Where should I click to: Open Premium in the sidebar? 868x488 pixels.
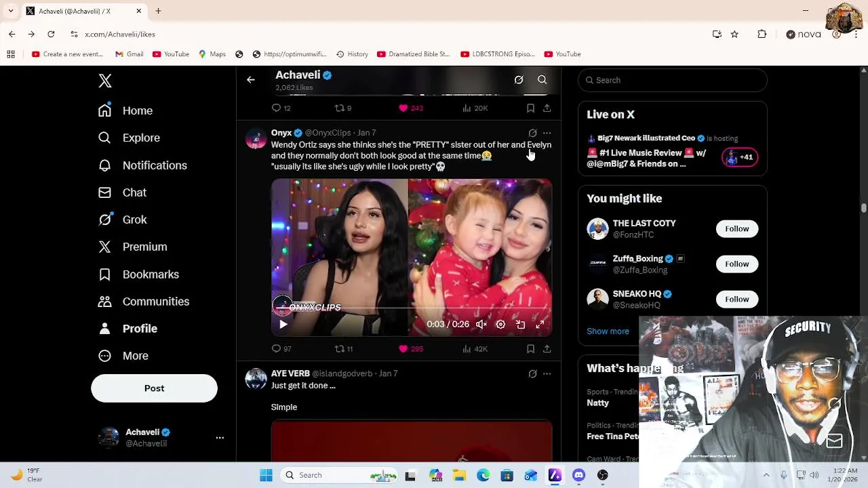coord(132,247)
